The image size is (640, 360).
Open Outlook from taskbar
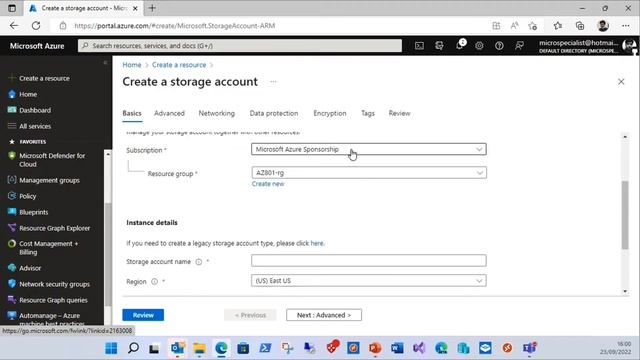point(177,348)
